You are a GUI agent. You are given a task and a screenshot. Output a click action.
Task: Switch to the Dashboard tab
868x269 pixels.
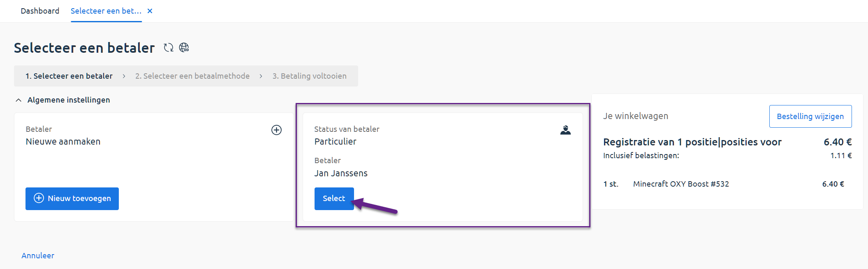[40, 11]
